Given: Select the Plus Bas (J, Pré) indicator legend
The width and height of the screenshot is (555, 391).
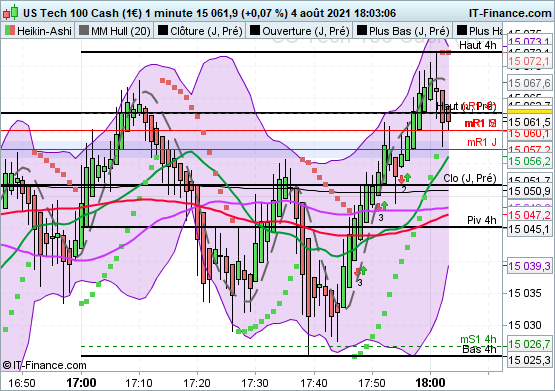Looking at the screenshot, I should click(x=403, y=31).
